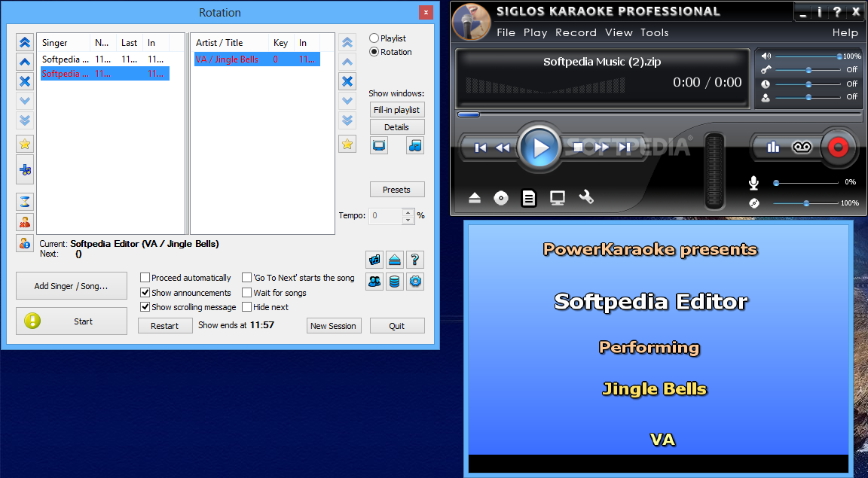
Task: Click the Start button in Rotation
Action: click(72, 321)
